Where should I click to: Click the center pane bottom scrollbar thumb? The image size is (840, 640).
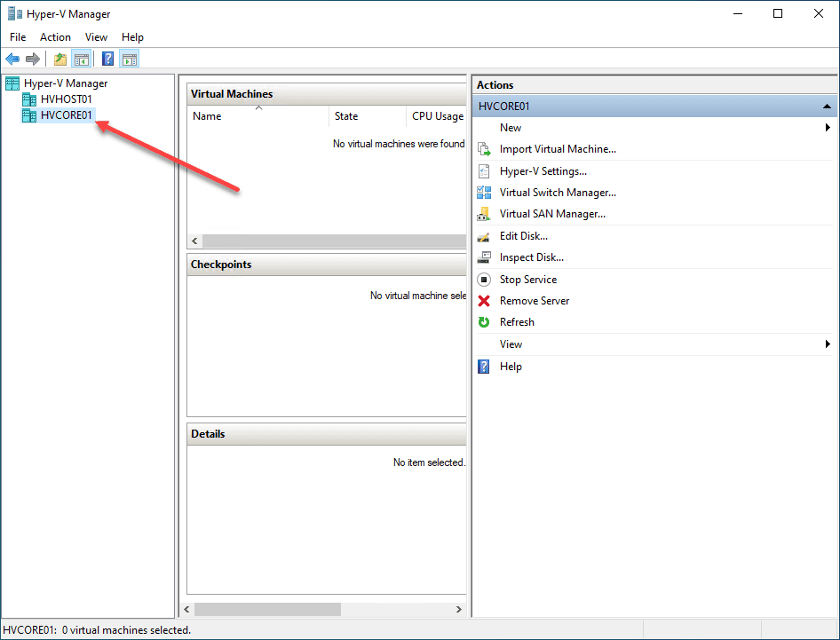click(267, 610)
